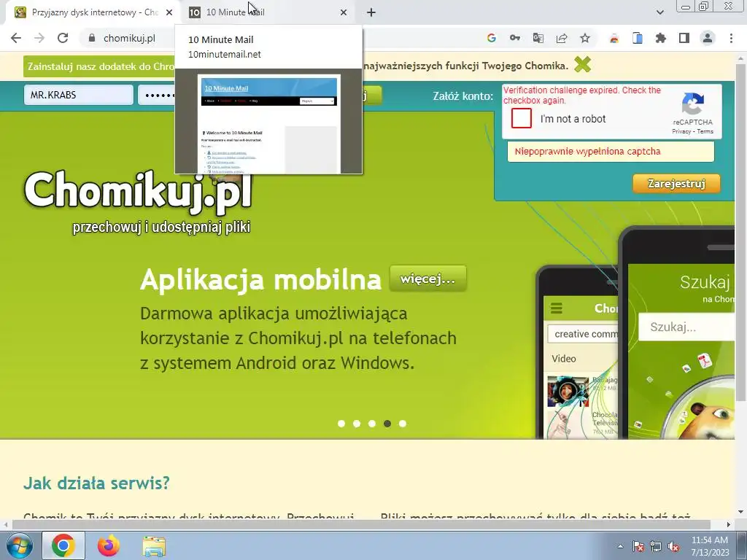
Task: Click the Chrome taskbar icon
Action: (63, 545)
